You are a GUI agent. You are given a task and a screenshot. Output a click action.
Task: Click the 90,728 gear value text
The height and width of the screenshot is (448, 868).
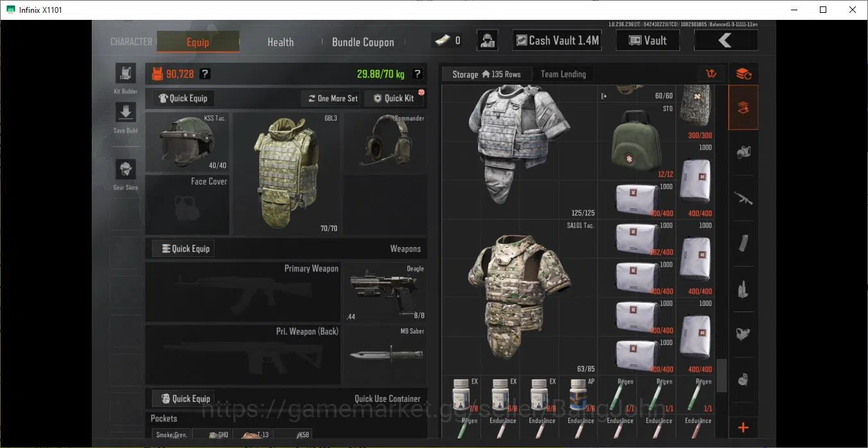coord(180,74)
